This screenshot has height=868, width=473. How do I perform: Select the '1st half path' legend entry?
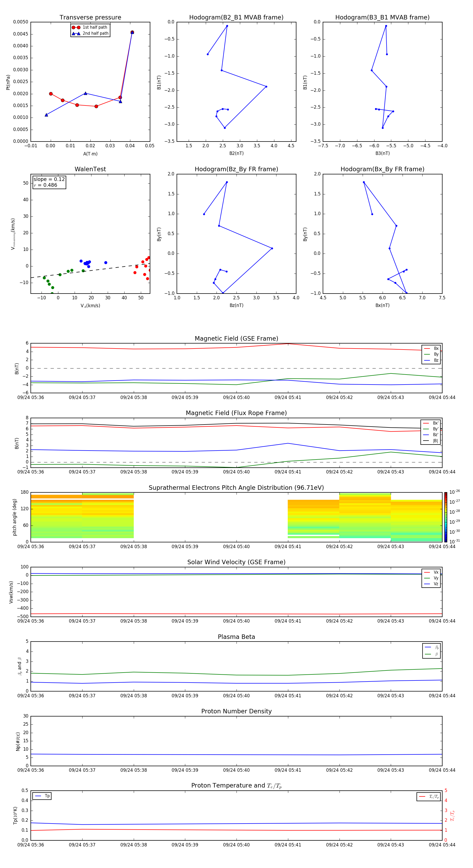pyautogui.click(x=90, y=27)
